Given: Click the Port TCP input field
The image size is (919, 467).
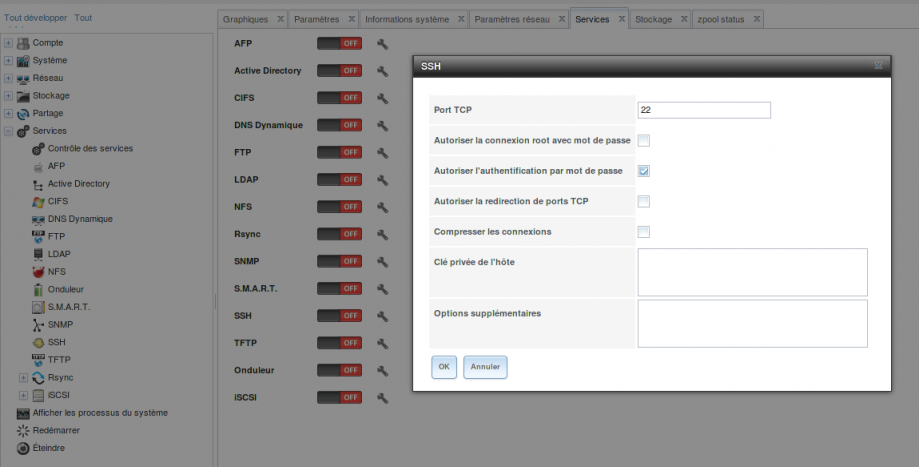Looking at the screenshot, I should coord(703,110).
